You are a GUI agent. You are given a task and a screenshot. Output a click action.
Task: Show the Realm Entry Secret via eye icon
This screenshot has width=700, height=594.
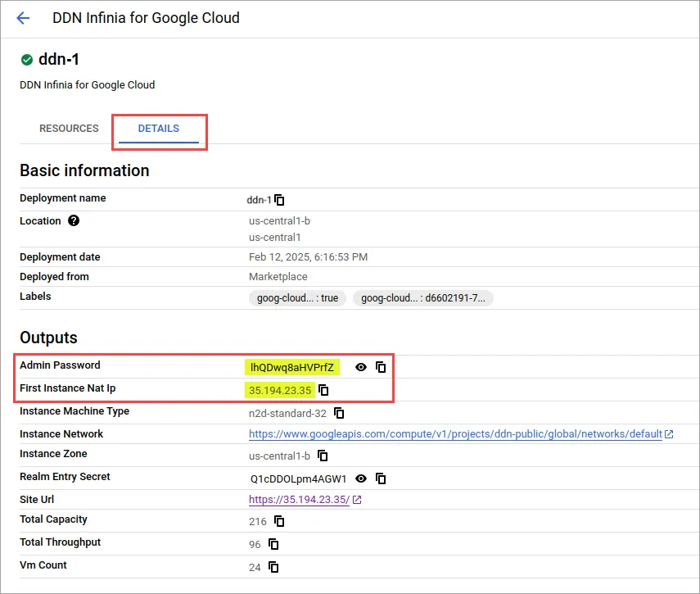361,478
